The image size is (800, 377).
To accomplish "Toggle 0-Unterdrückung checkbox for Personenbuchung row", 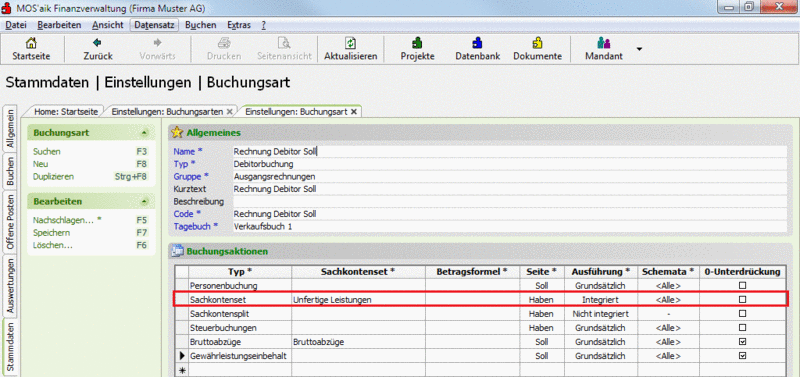I will click(x=742, y=286).
